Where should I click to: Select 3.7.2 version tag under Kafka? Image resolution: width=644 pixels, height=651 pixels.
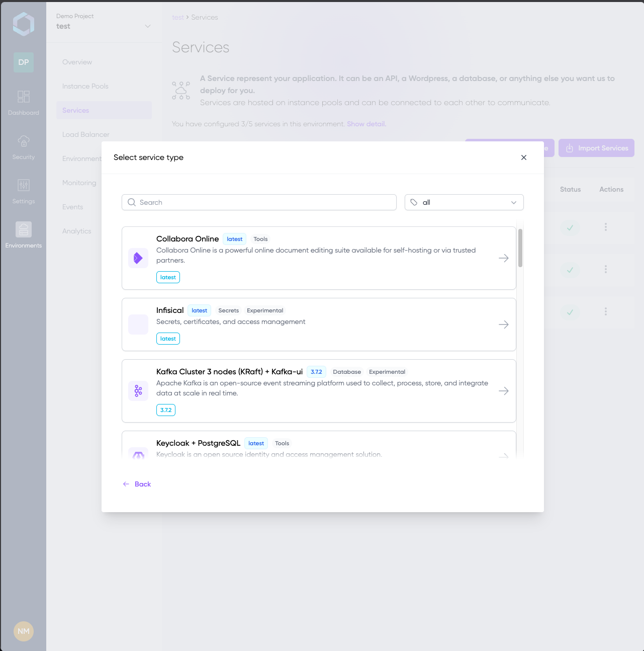tap(166, 410)
